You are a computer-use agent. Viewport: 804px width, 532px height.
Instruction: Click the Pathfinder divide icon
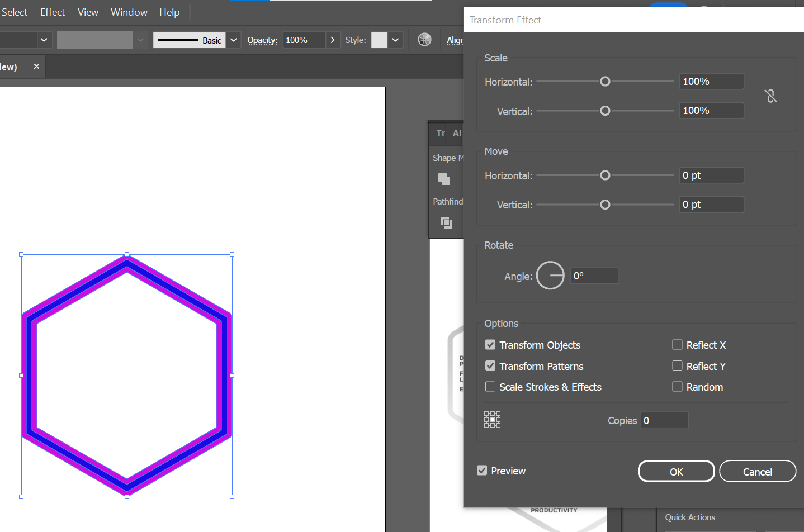[x=446, y=222]
